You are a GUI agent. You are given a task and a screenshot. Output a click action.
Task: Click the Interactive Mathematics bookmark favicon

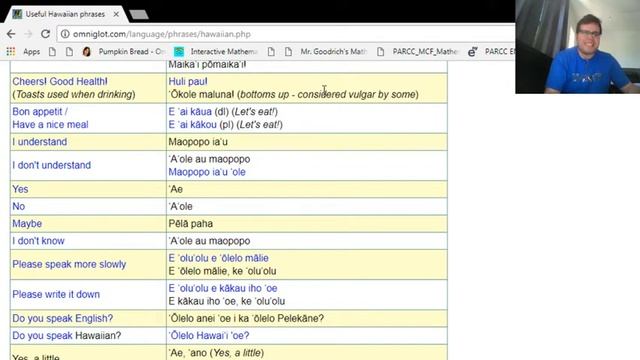tap(178, 51)
